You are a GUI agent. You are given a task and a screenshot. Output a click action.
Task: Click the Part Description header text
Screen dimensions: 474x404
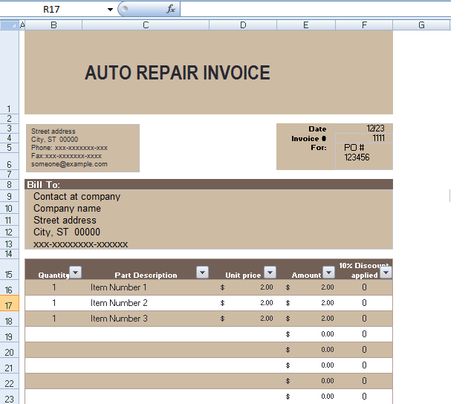[146, 275]
